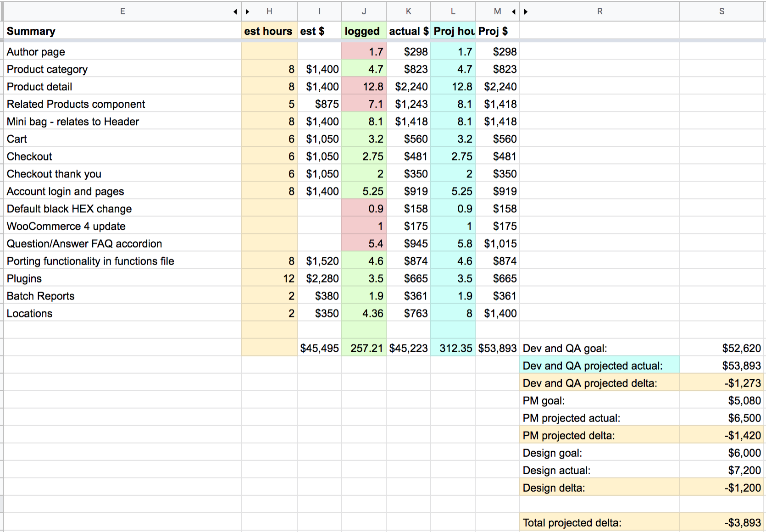Screen dimensions: 766x532
Task: Click the 312.35 projected hours total
Action: (x=453, y=348)
